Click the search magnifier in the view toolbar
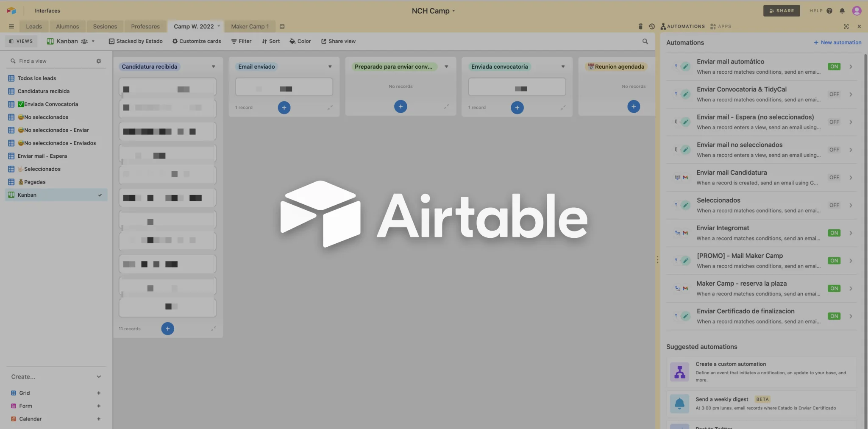Viewport: 868px width, 429px height. coord(645,41)
